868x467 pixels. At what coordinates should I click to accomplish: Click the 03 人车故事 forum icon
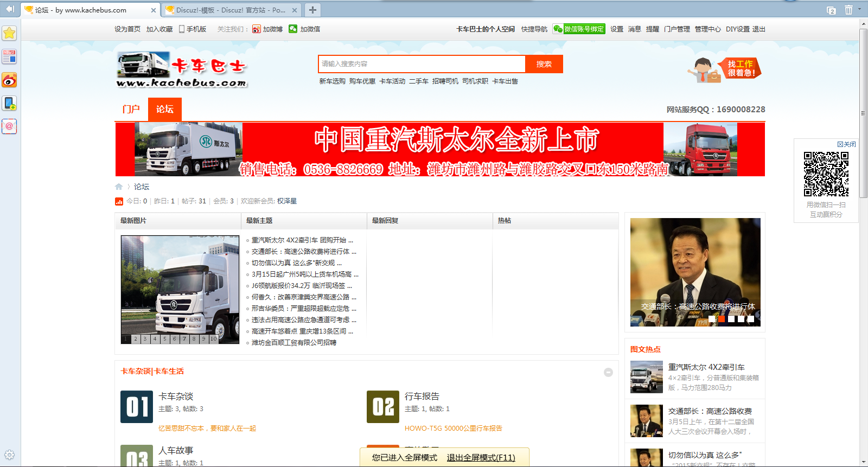click(x=137, y=456)
